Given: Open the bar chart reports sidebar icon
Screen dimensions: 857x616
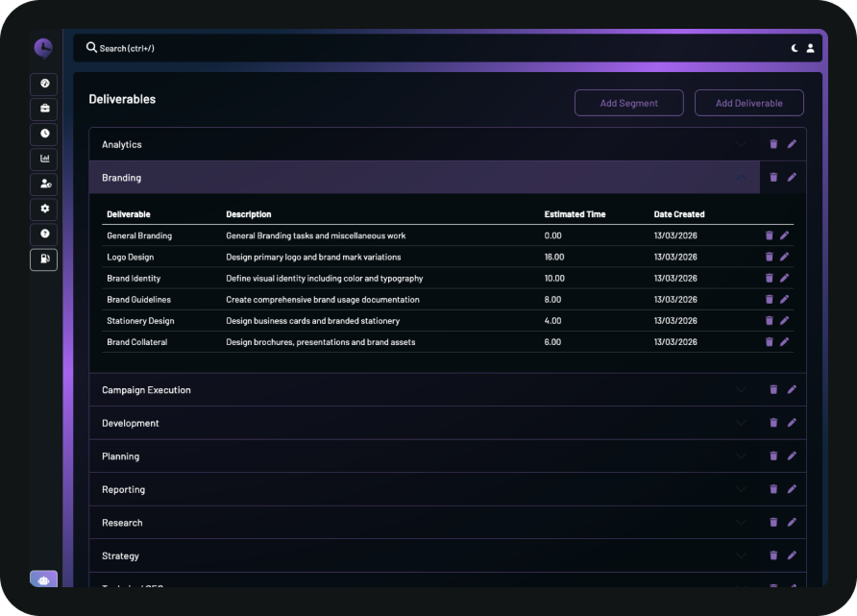Looking at the screenshot, I should pos(44,159).
